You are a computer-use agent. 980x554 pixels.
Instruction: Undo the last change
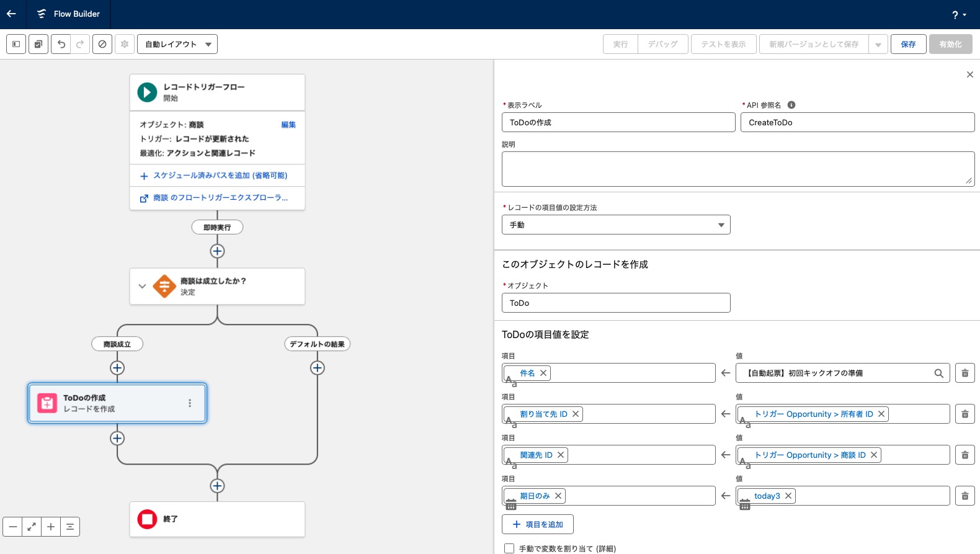click(x=61, y=44)
